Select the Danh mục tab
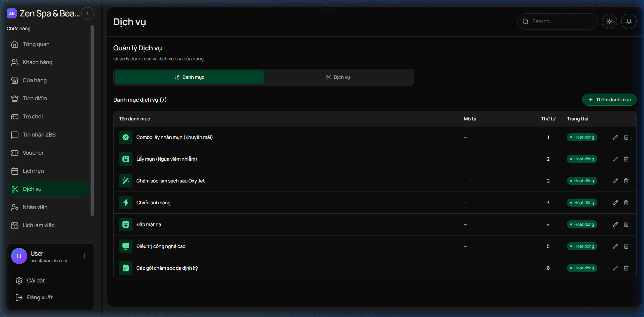The width and height of the screenshot is (644, 317). click(189, 77)
